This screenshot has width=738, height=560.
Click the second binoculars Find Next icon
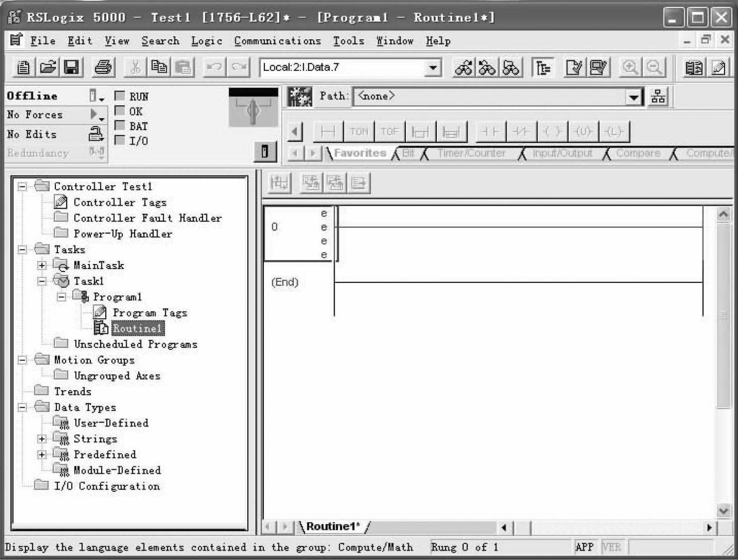(487, 67)
